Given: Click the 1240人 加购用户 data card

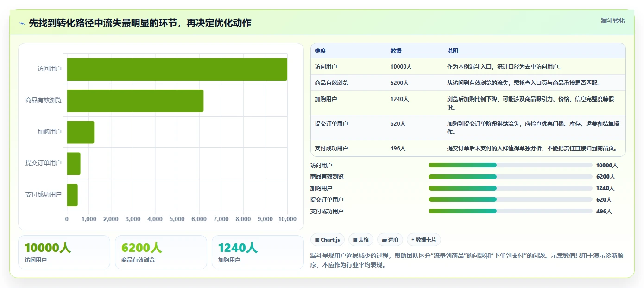Looking at the screenshot, I should point(258,252).
